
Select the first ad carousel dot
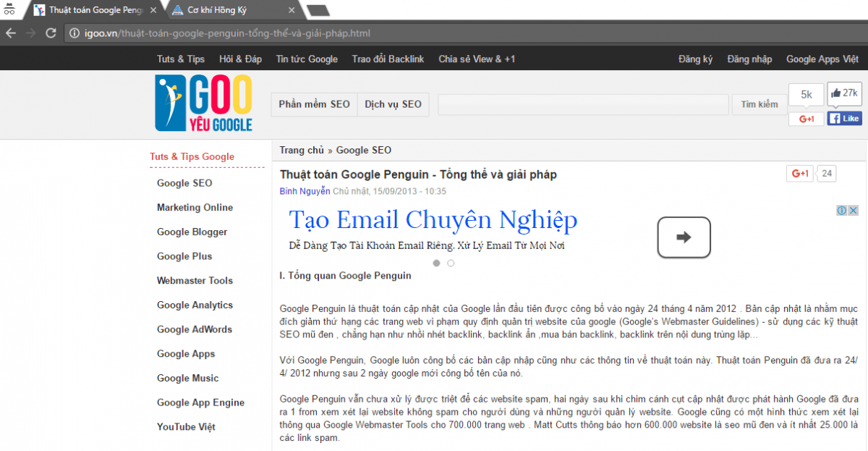pos(436,264)
